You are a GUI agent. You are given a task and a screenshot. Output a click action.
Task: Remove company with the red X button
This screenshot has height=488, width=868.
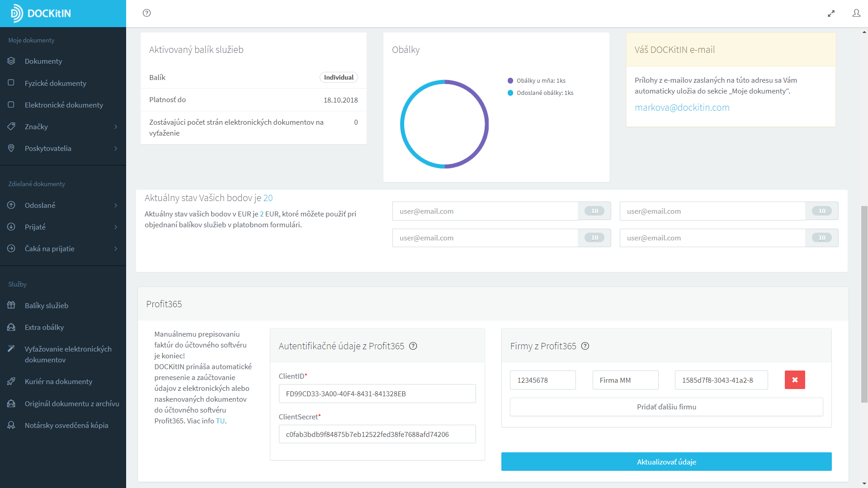tap(795, 380)
